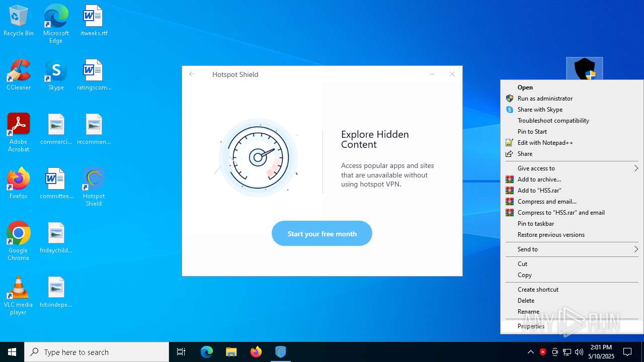Open the taskbar clock and date
This screenshot has height=362, width=644.
(601, 352)
